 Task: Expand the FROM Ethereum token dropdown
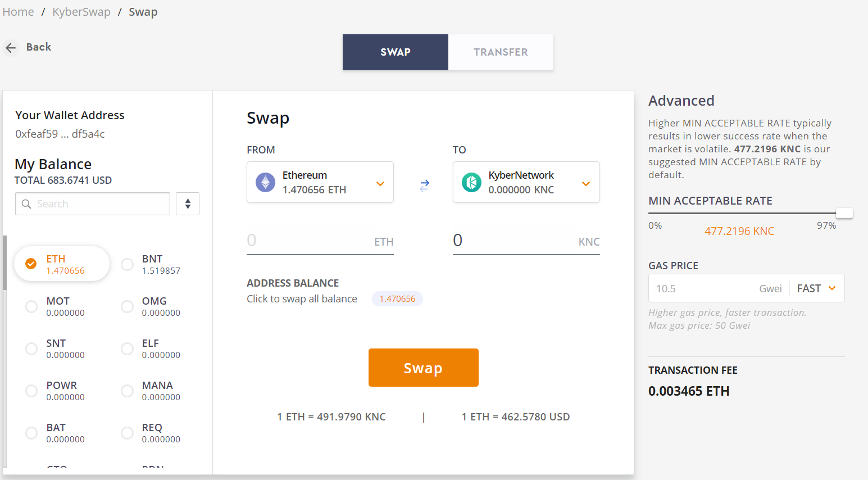320,182
